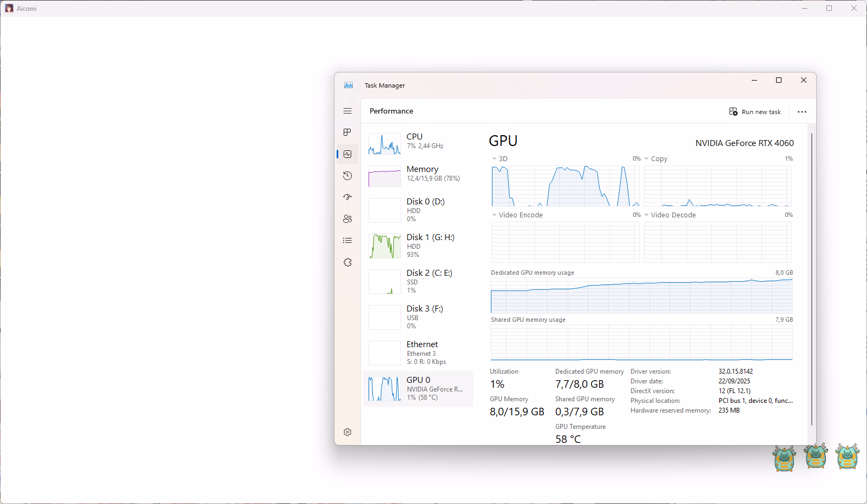Open the Video Encode engine dropdown
Image resolution: width=867 pixels, height=504 pixels.
tap(495, 215)
